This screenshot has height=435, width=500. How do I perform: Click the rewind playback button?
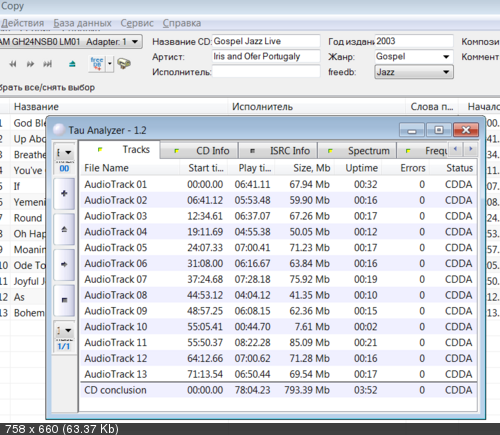pyautogui.click(x=13, y=64)
